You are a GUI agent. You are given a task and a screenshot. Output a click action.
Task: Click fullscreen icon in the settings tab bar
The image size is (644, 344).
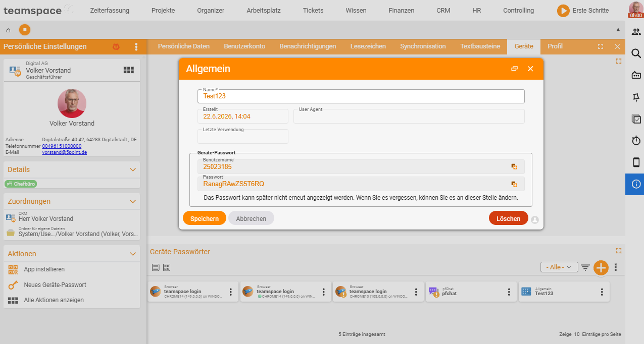coord(601,46)
